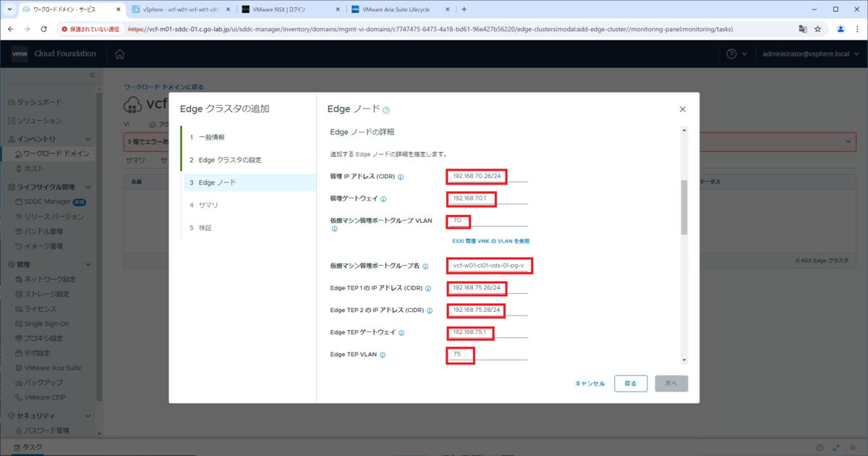Select wizard step 5 検証
The image size is (868, 456).
pyautogui.click(x=249, y=228)
